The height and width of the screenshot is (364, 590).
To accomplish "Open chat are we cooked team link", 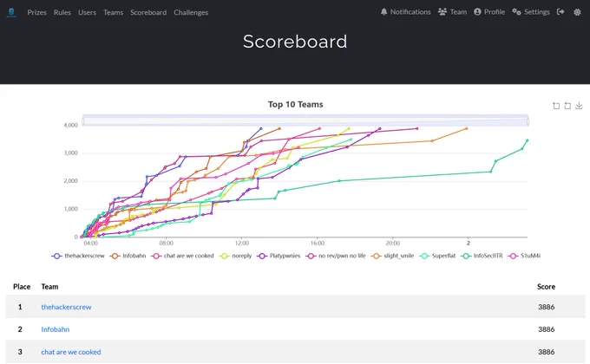I will 71,352.
